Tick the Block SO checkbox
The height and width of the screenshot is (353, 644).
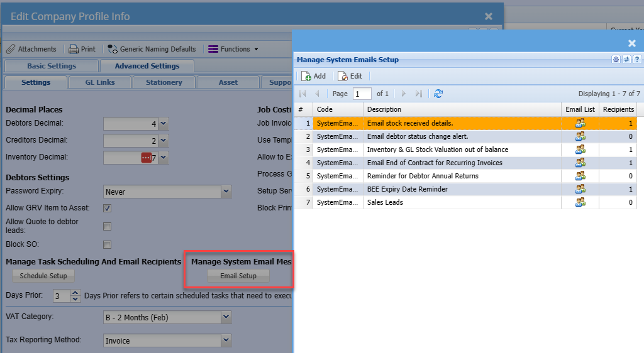[107, 245]
